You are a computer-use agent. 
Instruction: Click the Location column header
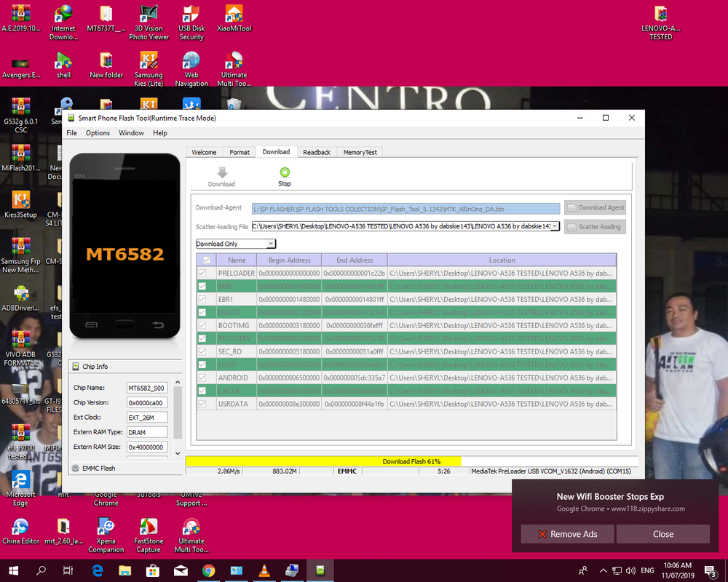[502, 260]
